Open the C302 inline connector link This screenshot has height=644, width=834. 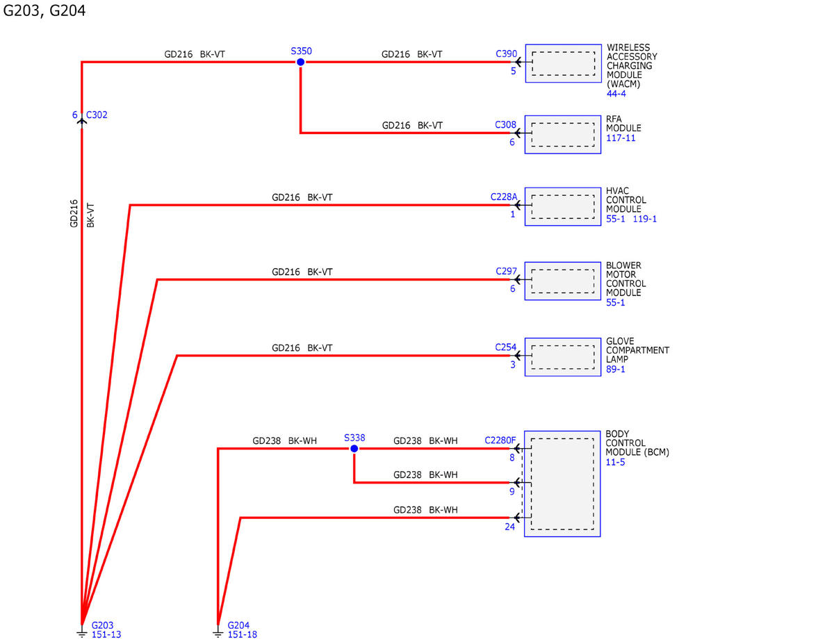point(97,115)
